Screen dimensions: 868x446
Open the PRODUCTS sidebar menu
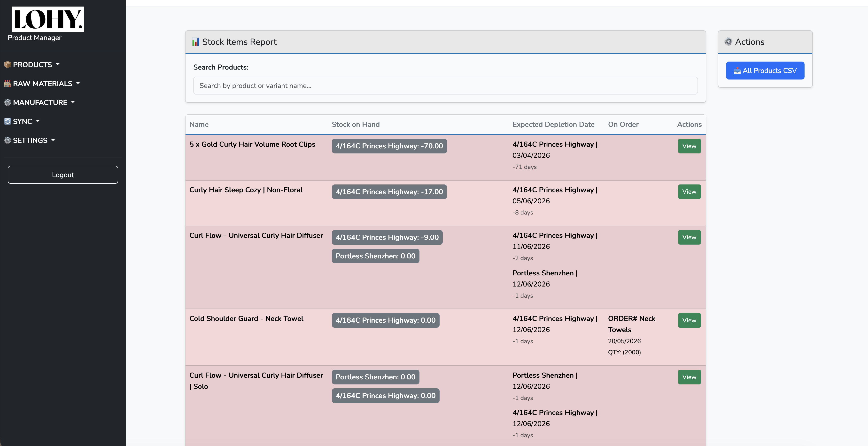pyautogui.click(x=32, y=64)
